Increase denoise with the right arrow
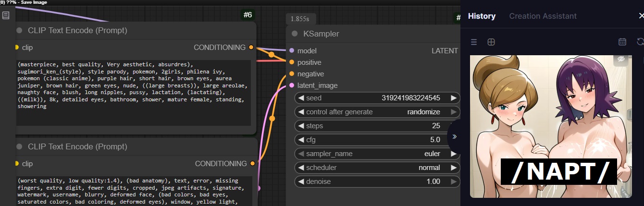Screen dimensions: 644x206 click(x=453, y=182)
